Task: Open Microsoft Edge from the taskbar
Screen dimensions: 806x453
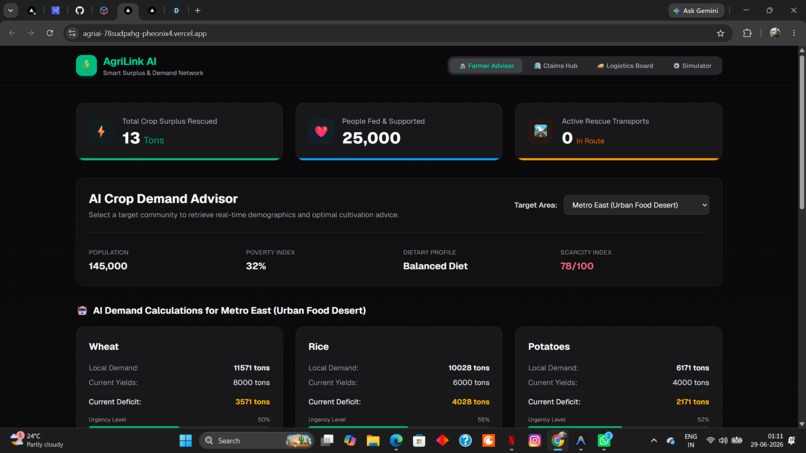Action: [x=396, y=441]
